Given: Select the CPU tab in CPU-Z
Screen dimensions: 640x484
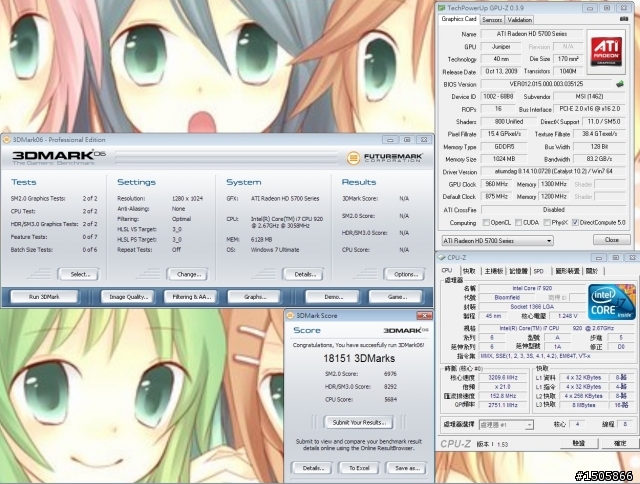Looking at the screenshot, I should tap(447, 270).
